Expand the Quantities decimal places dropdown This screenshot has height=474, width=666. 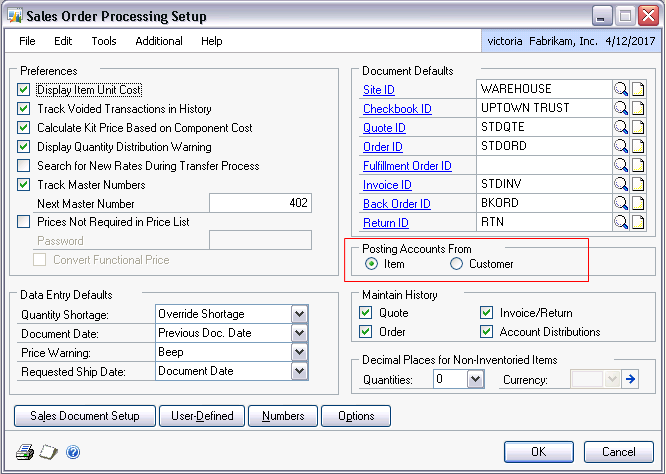tap(475, 379)
